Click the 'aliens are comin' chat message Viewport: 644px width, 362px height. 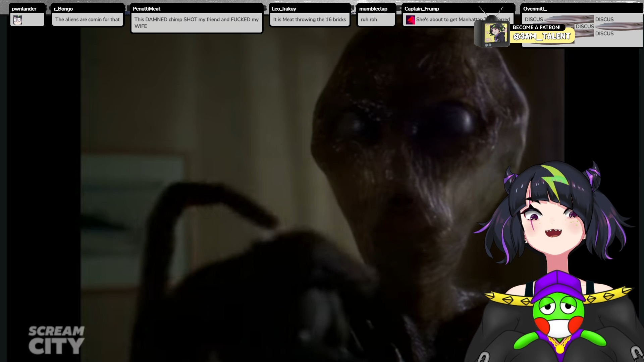[x=87, y=19]
